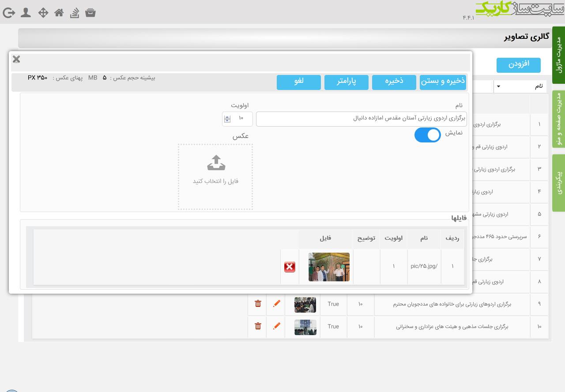
Task: Open the مدیریت صفحه و منو side tab
Action: pos(558,119)
